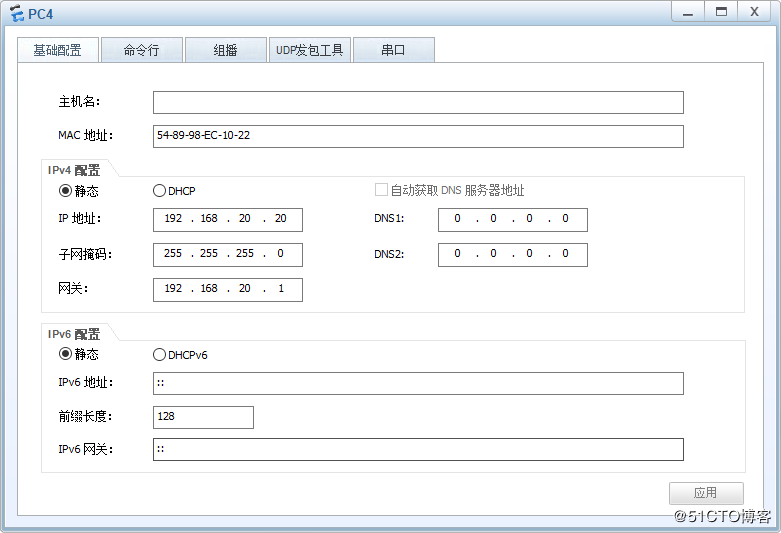Viewport: 781px width, 533px height.
Task: Minimize the PC4 window
Action: point(688,12)
